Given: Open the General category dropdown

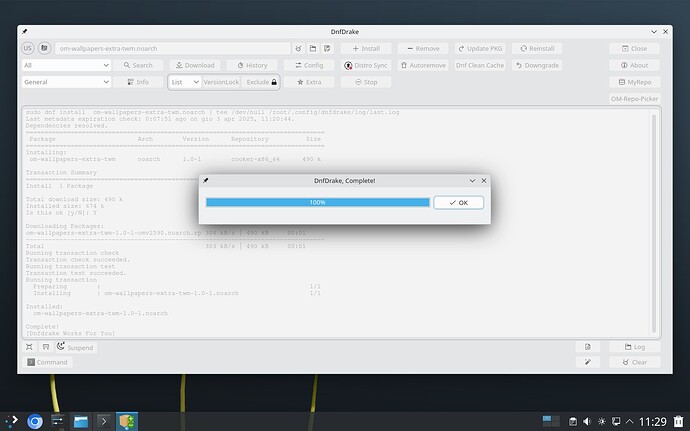Looking at the screenshot, I should pyautogui.click(x=66, y=82).
